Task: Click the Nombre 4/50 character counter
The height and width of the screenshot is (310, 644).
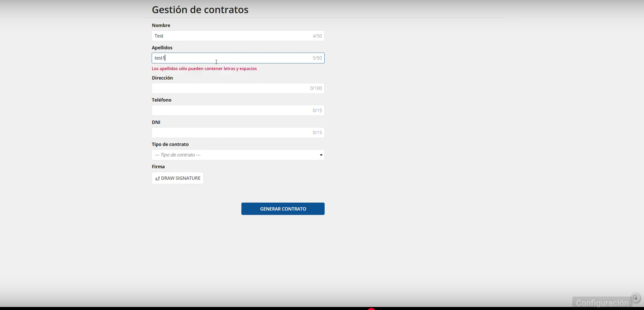Action: point(317,36)
